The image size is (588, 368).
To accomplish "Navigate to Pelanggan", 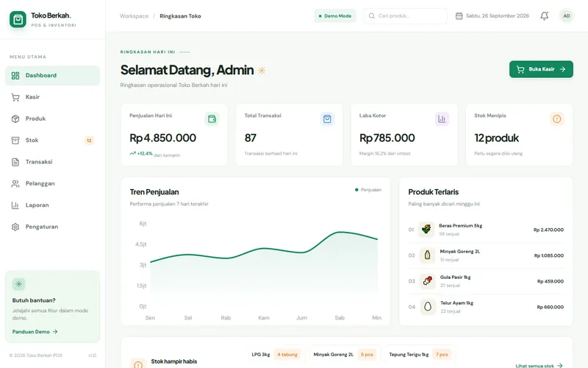I will click(52, 183).
